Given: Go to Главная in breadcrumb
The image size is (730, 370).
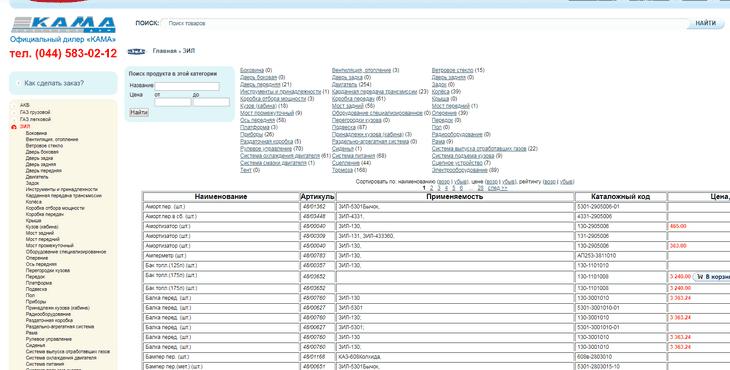Looking at the screenshot, I should click(165, 51).
